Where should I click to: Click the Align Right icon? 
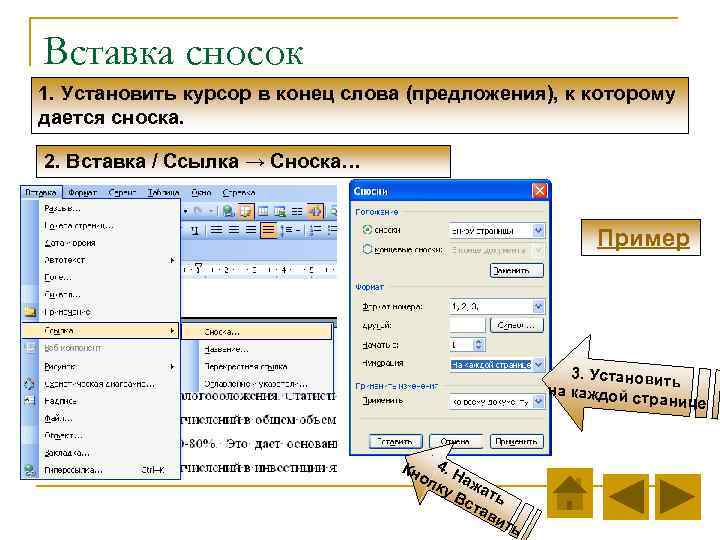click(x=251, y=229)
